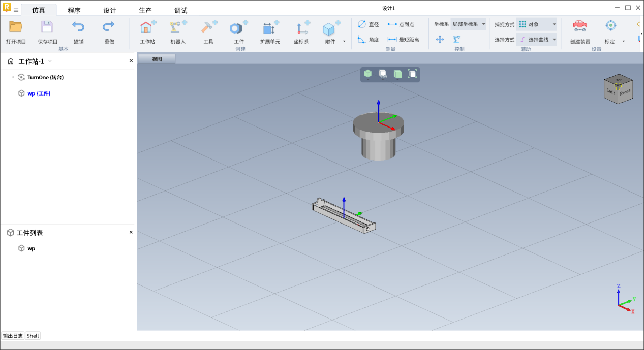Add a robot with the 机器人 icon
Viewport: 644px width, 350px height.
coord(178,28)
